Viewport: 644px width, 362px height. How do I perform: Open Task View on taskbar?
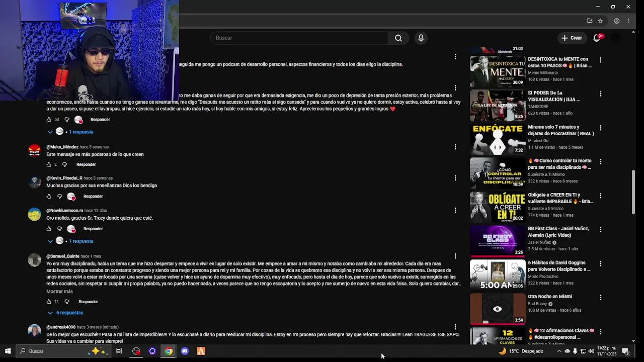tap(119, 351)
